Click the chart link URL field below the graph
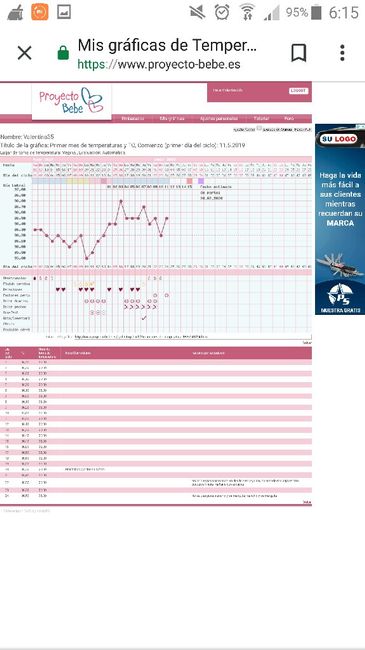 192,337
